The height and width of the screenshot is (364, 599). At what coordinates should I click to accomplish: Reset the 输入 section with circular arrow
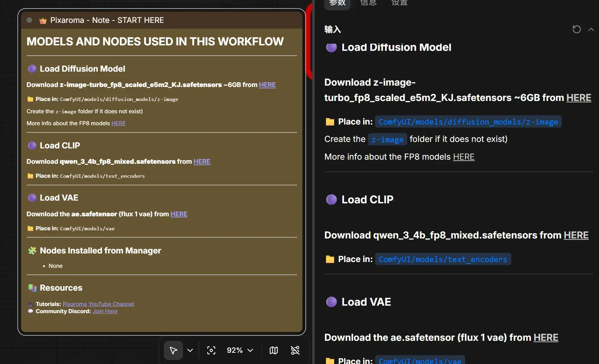[576, 29]
